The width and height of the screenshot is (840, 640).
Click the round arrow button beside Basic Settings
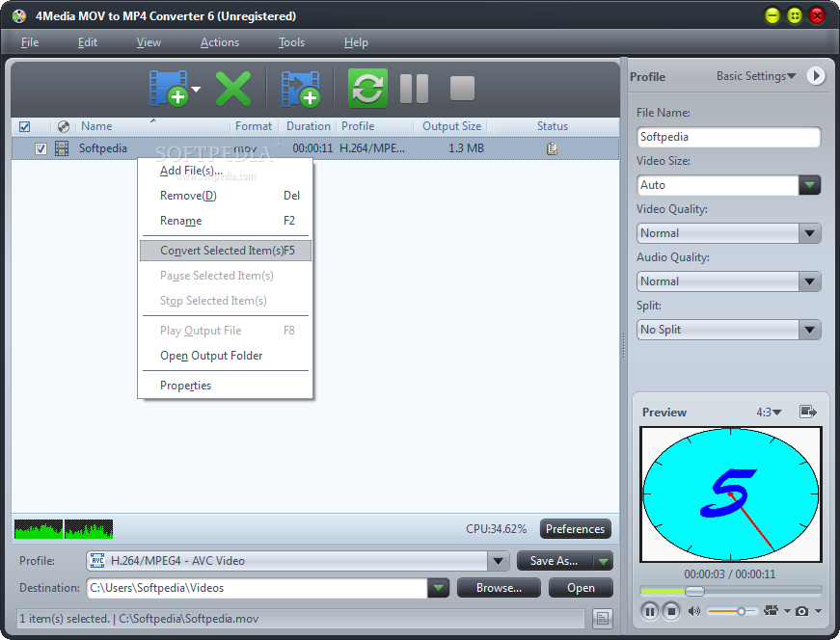click(816, 75)
